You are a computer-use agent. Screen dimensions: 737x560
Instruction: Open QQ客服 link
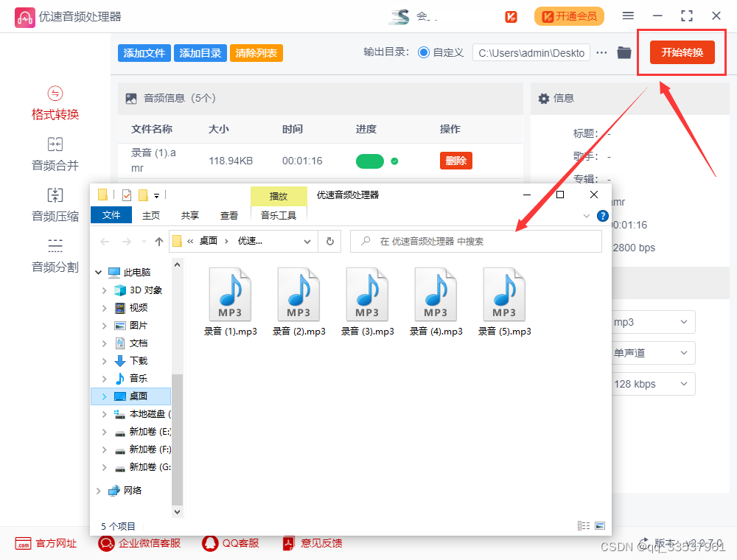pyautogui.click(x=231, y=544)
